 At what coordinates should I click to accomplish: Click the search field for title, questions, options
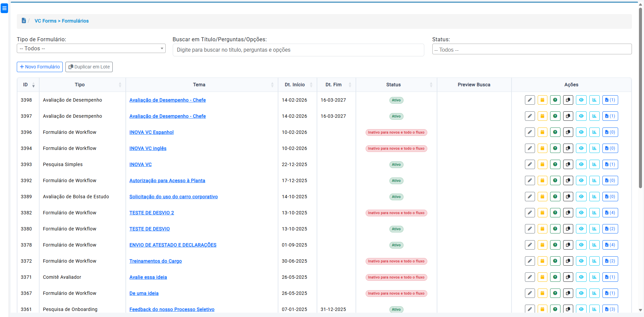298,50
